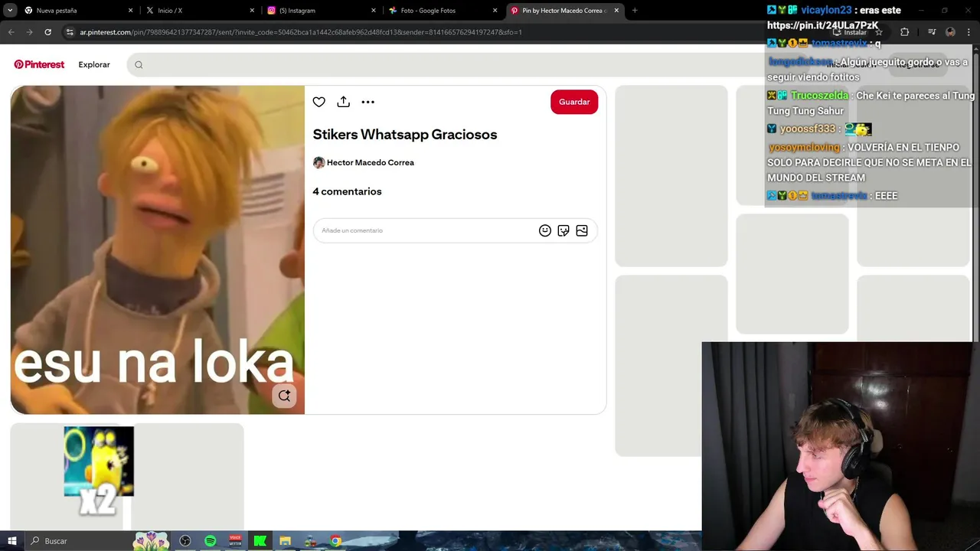Open Google Chrome taskbar icon
Screen dimensions: 980x551
(x=335, y=541)
